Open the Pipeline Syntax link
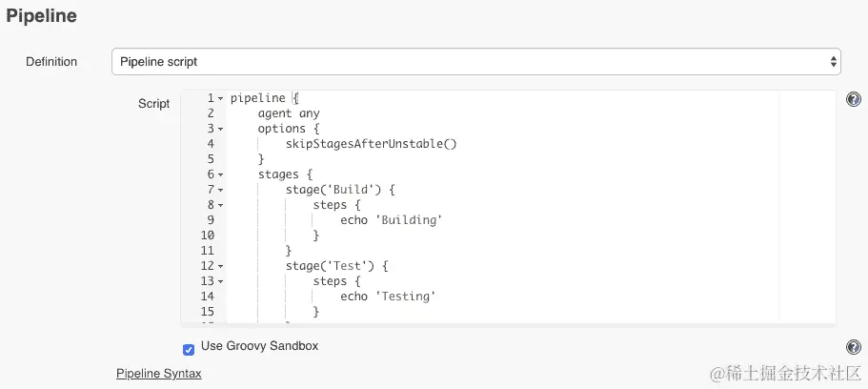 pyautogui.click(x=158, y=373)
